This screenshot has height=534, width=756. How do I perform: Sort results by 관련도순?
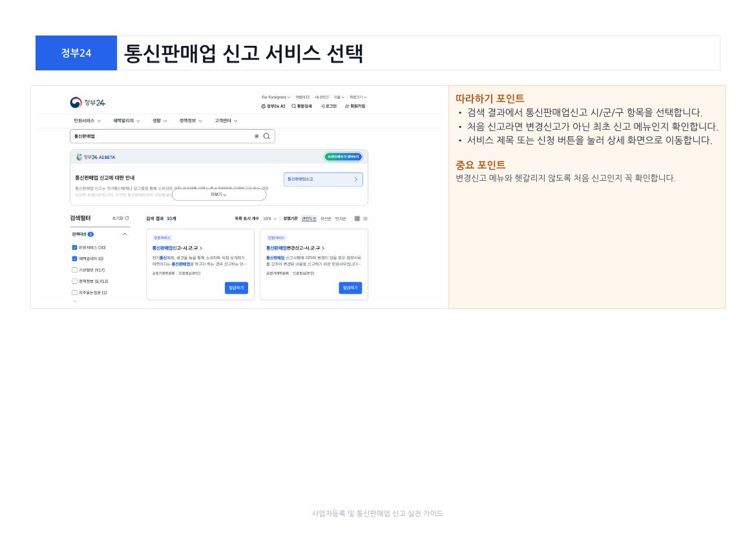click(309, 219)
